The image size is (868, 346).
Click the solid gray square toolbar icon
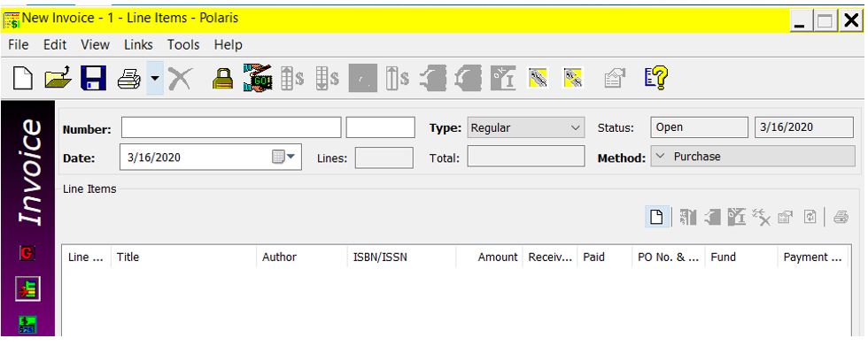(362, 78)
